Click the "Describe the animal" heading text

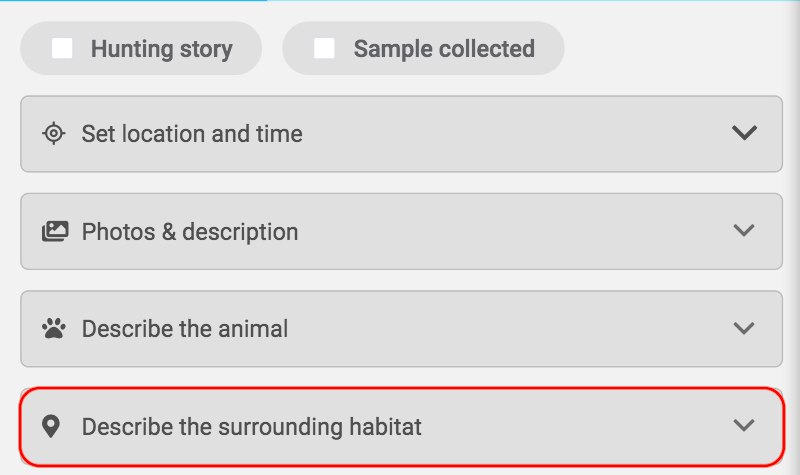[185, 329]
